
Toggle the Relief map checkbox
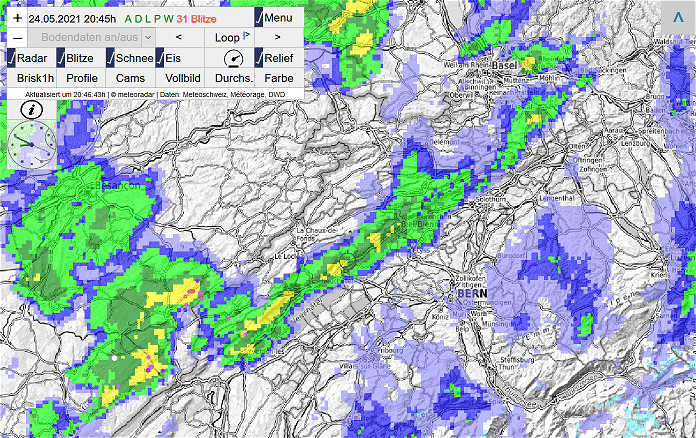[x=259, y=58]
